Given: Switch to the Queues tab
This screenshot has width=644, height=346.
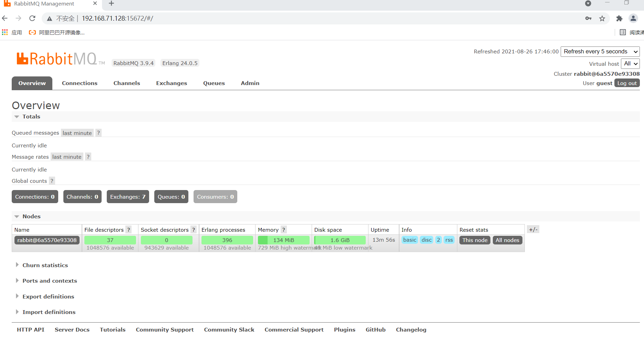Looking at the screenshot, I should pos(214,83).
